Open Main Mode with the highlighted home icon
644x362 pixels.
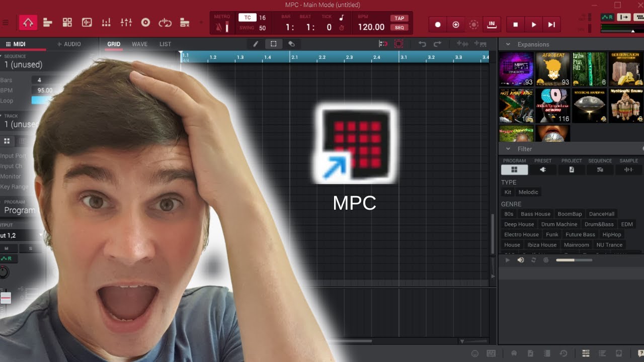click(x=28, y=23)
